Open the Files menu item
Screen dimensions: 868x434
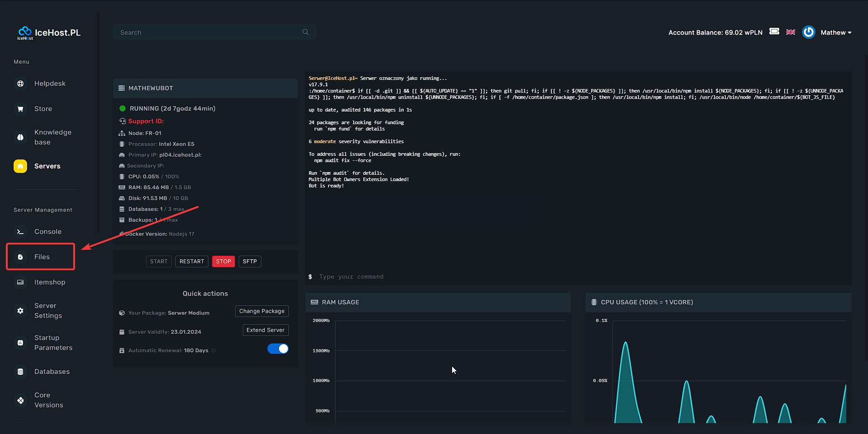point(42,257)
